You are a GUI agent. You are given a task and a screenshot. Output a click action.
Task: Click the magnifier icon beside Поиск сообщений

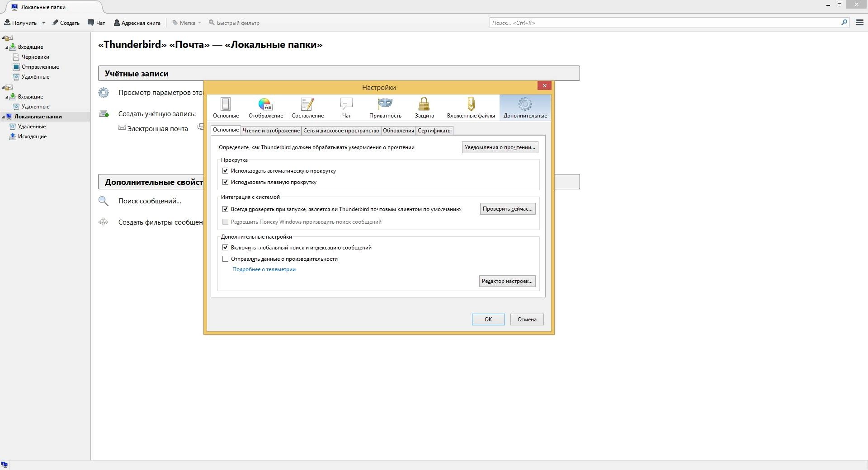tap(104, 201)
